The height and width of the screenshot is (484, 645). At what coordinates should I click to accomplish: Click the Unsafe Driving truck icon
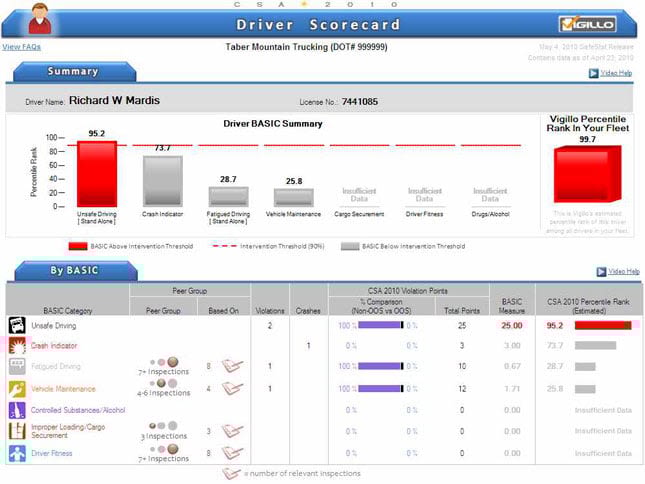[17, 325]
